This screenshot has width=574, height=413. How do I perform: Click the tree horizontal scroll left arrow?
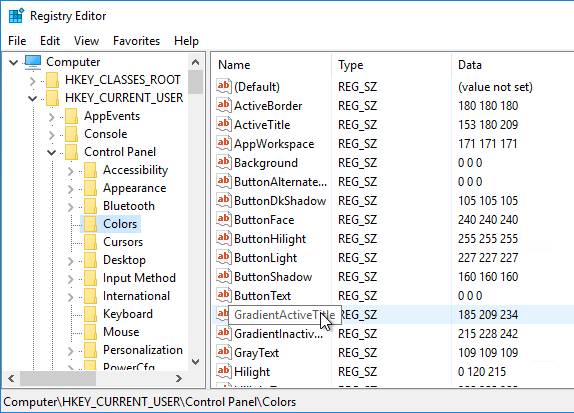click(x=11, y=378)
